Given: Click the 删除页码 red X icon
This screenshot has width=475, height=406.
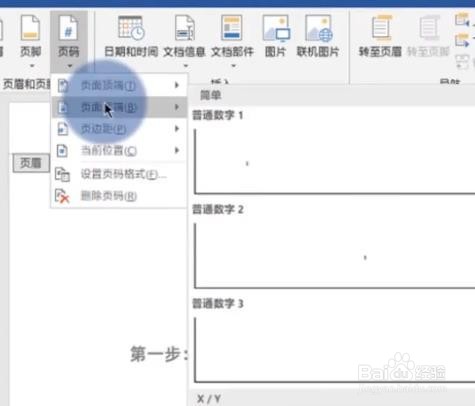Looking at the screenshot, I should click(62, 196).
